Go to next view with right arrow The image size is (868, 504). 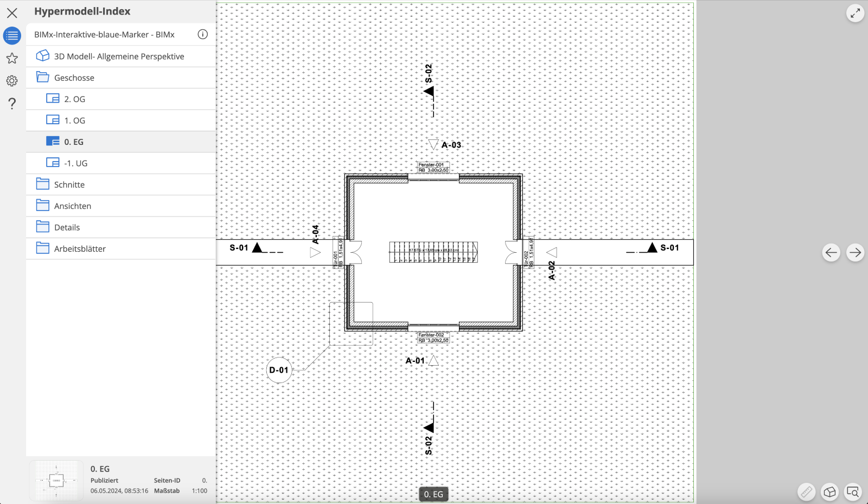(855, 252)
